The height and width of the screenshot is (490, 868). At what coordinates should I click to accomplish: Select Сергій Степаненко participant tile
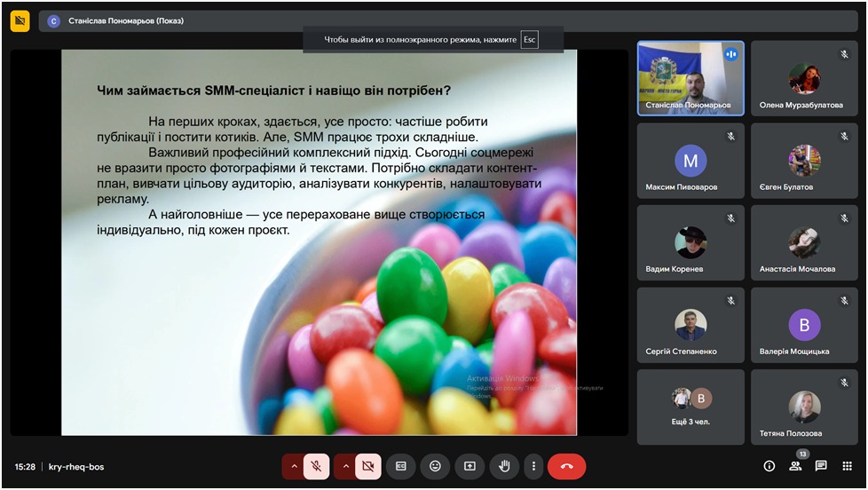690,325
